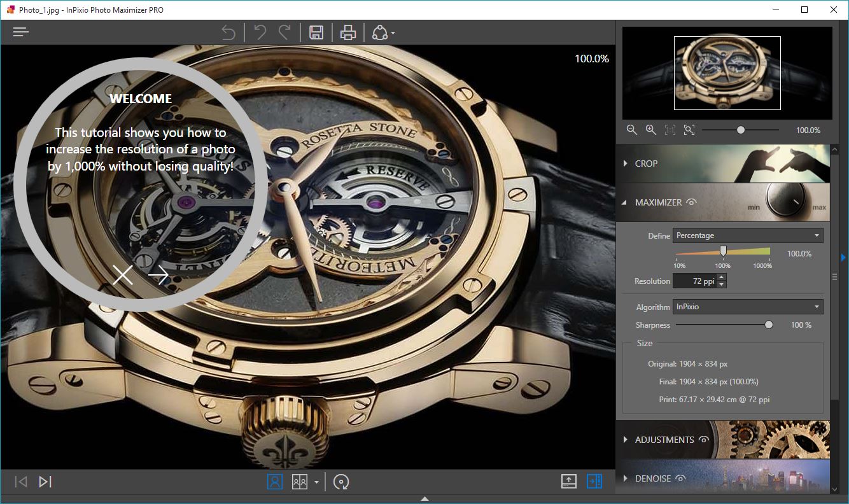Decrease Resolution with the down stepper arrow

(721, 284)
